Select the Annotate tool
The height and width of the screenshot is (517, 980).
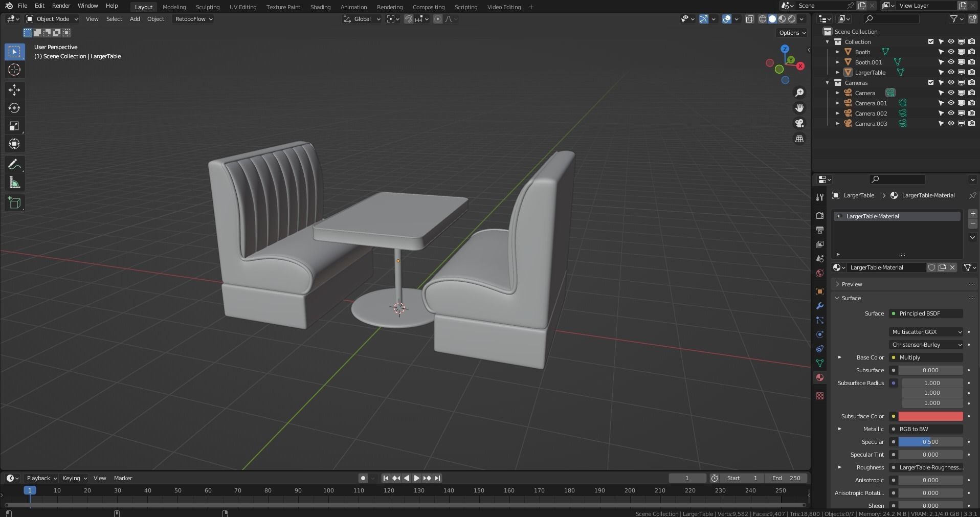14,164
